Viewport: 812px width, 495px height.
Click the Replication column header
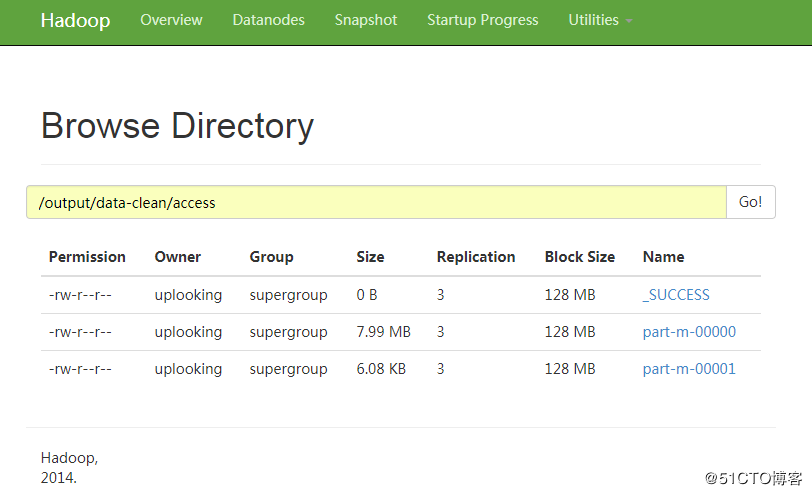(x=476, y=257)
